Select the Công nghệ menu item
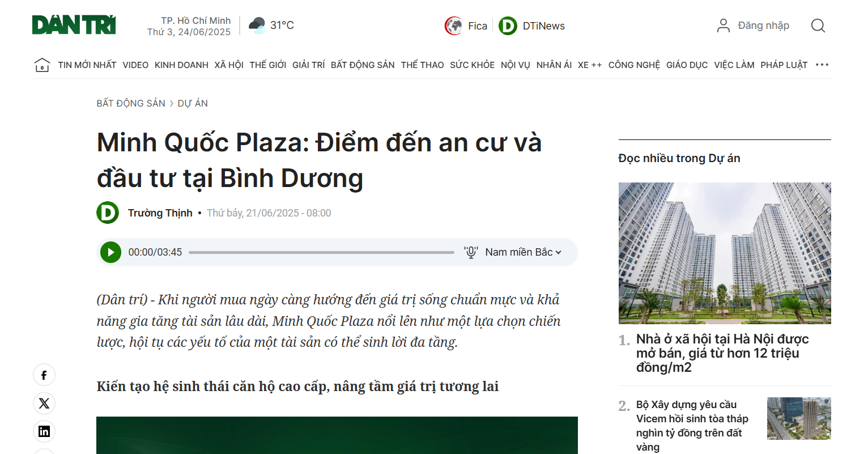Screen dimensions: 868x454 click(634, 65)
